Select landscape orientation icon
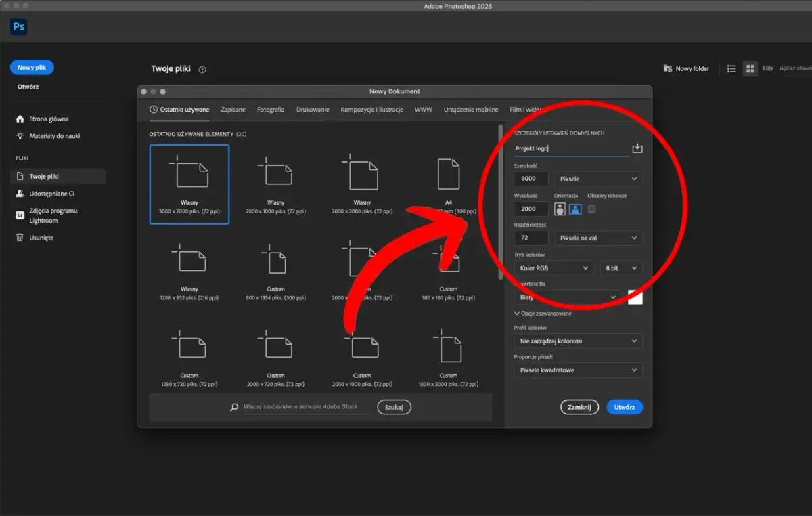The image size is (812, 516). (x=575, y=209)
